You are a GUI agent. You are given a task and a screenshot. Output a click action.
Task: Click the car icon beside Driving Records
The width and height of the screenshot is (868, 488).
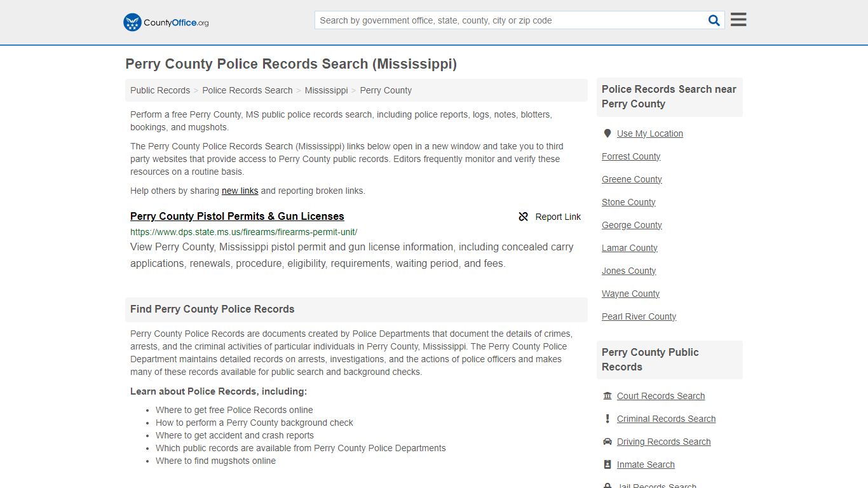click(607, 442)
